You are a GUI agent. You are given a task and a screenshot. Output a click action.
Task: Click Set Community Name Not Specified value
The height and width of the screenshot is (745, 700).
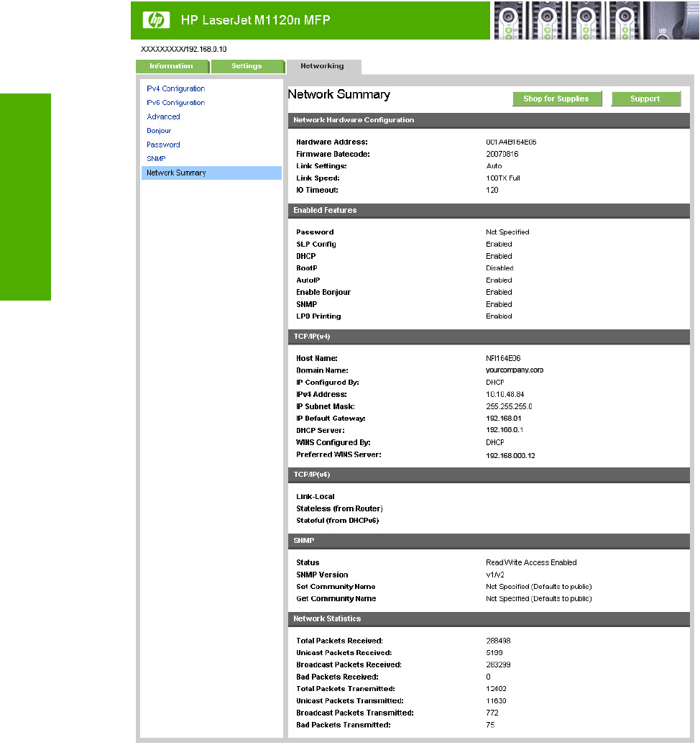538,587
